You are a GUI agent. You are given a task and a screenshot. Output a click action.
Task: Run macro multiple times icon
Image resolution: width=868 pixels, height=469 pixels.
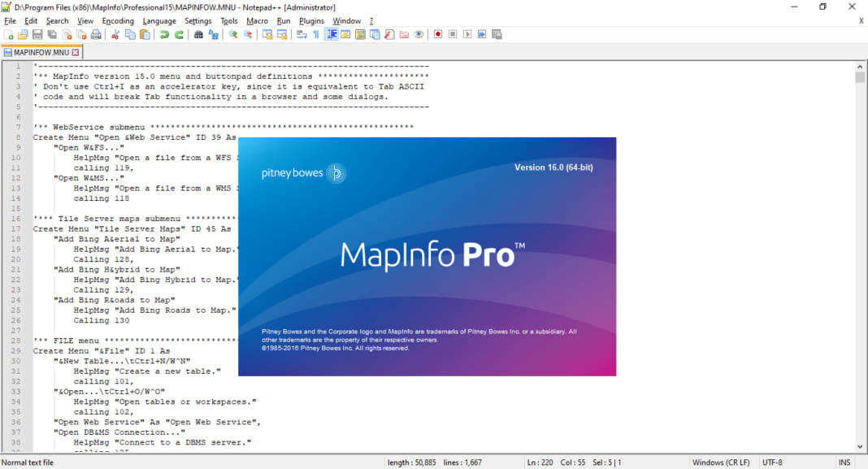(x=482, y=34)
